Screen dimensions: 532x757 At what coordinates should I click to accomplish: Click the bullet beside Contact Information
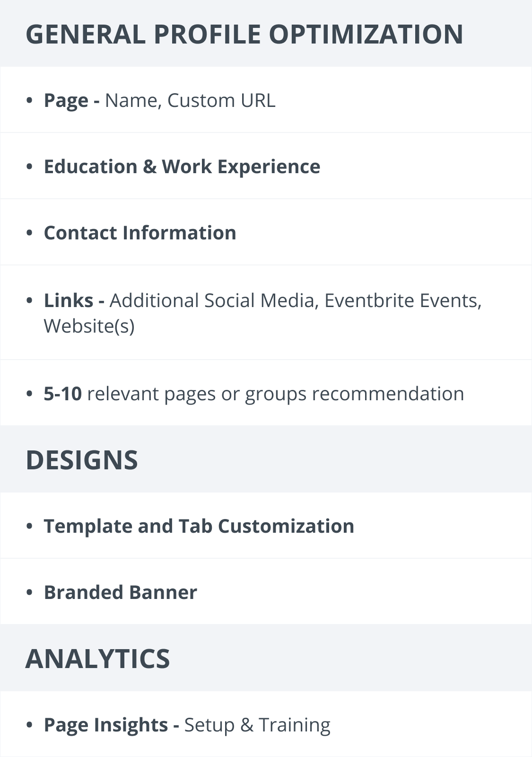tap(29, 233)
